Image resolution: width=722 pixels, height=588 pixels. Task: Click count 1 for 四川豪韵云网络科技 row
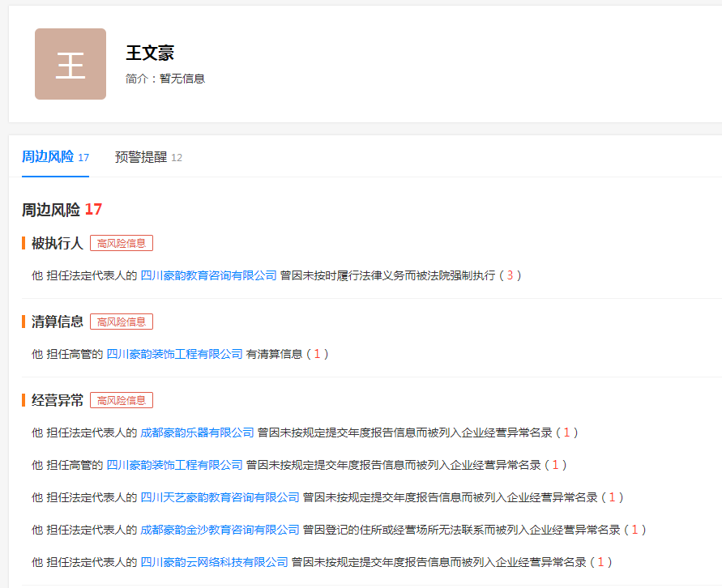point(600,562)
